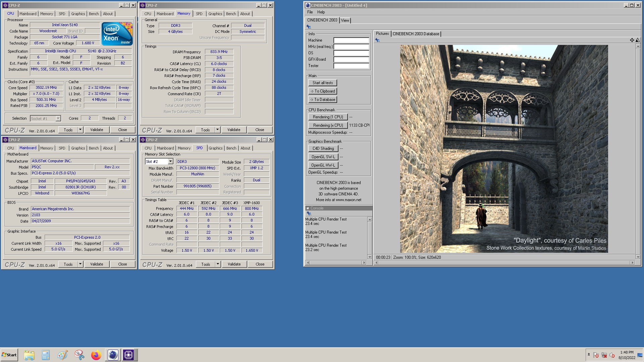Image resolution: width=644 pixels, height=362 pixels.
Task: Open the Tools dropdown arrow in the Memory window
Action: (217, 130)
